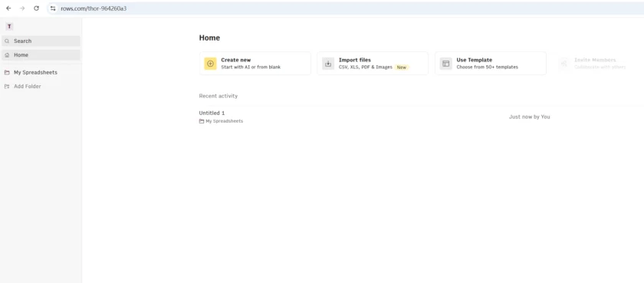The height and width of the screenshot is (283, 644).
Task: Click the browser back arrow
Action: coord(8,8)
